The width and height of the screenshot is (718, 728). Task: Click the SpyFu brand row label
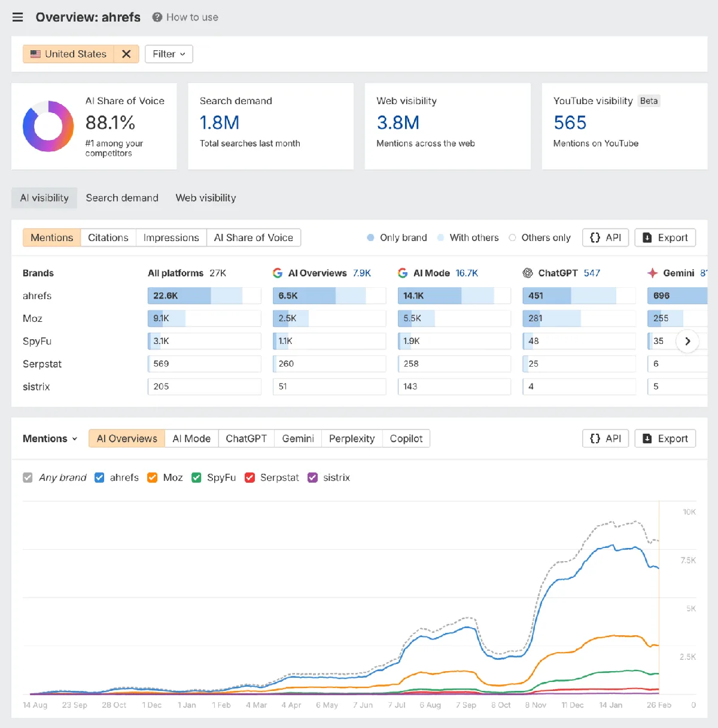[37, 341]
